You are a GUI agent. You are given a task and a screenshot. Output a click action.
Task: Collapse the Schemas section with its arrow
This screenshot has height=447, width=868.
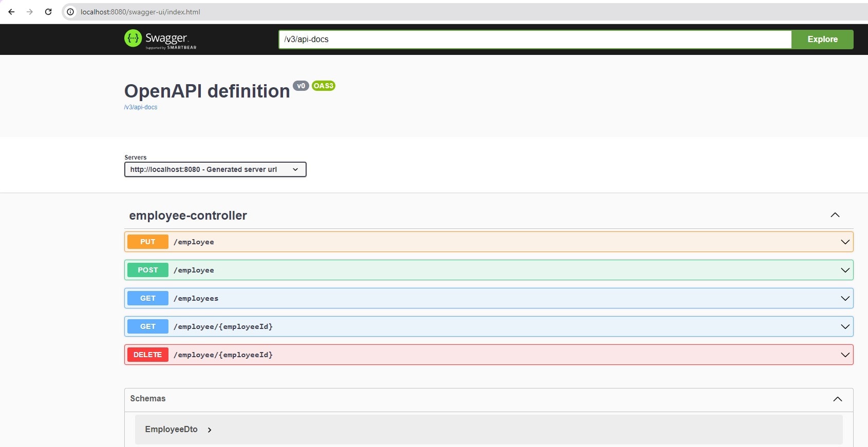pyautogui.click(x=838, y=399)
